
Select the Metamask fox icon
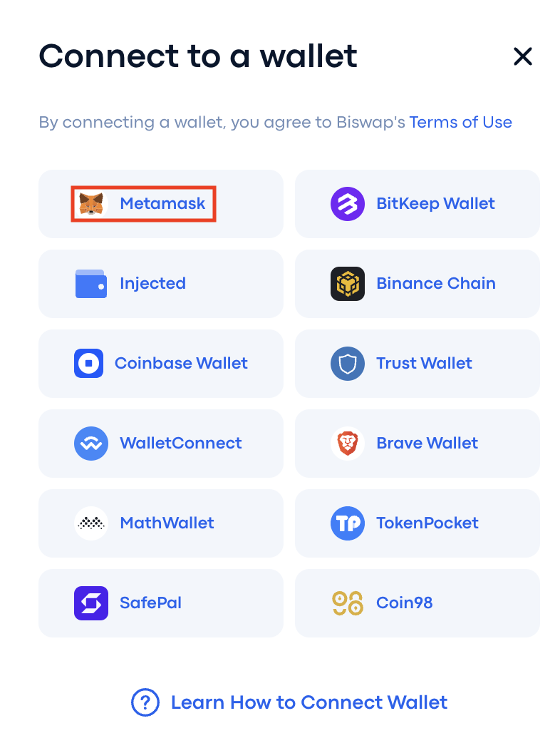91,203
